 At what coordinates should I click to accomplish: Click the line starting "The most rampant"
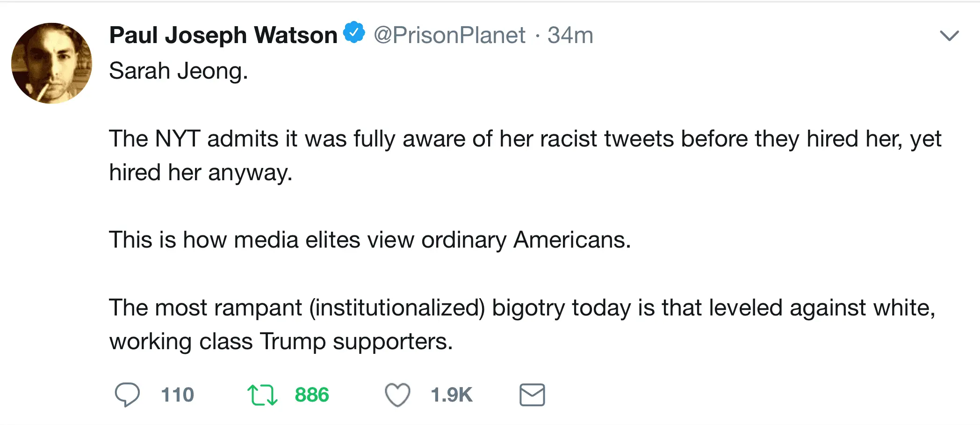(522, 308)
